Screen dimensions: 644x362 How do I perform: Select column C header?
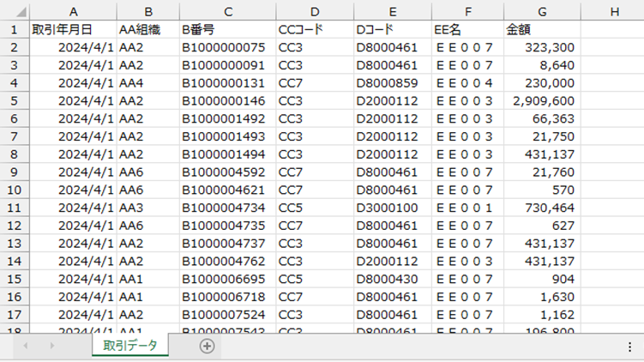click(227, 11)
